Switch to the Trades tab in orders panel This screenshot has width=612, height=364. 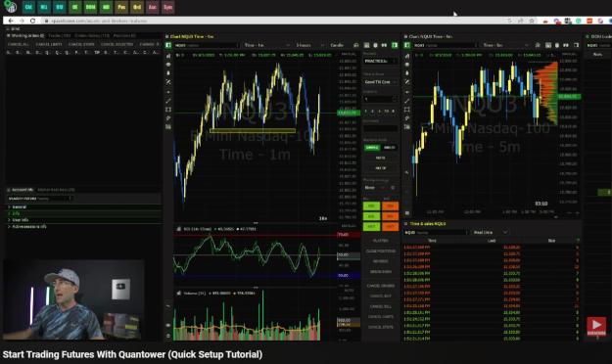click(x=60, y=35)
